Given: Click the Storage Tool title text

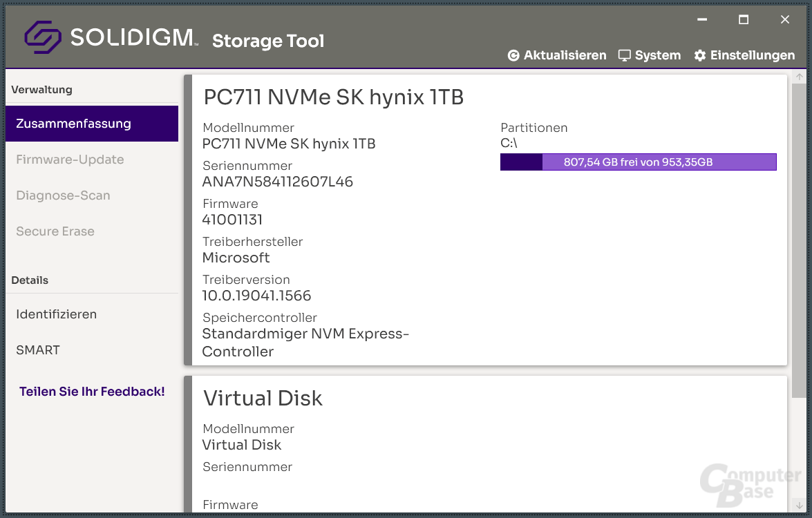Looking at the screenshot, I should pos(268,41).
